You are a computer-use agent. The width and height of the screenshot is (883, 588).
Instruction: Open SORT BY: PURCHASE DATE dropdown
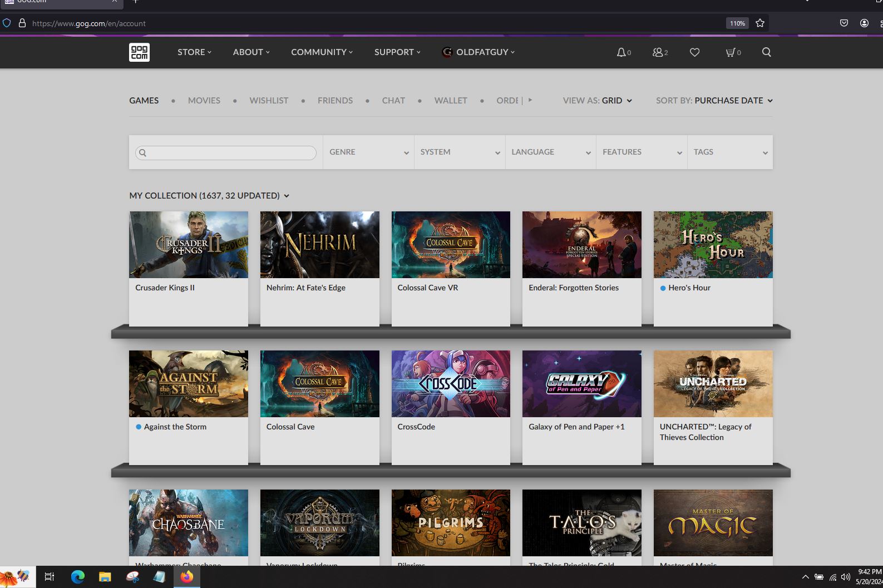(x=714, y=101)
